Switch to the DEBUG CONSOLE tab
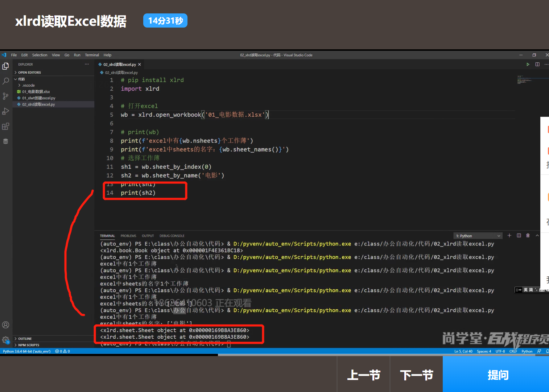Viewport: 549px width, 392px height. point(172,236)
